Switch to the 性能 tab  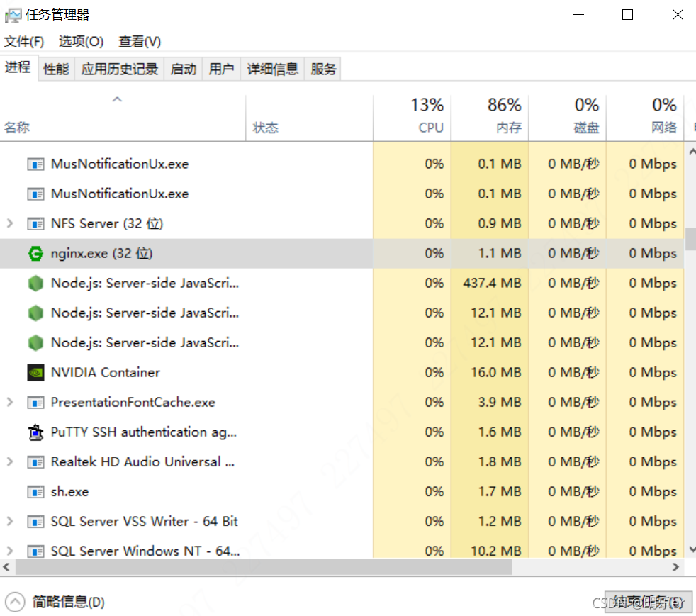(56, 69)
